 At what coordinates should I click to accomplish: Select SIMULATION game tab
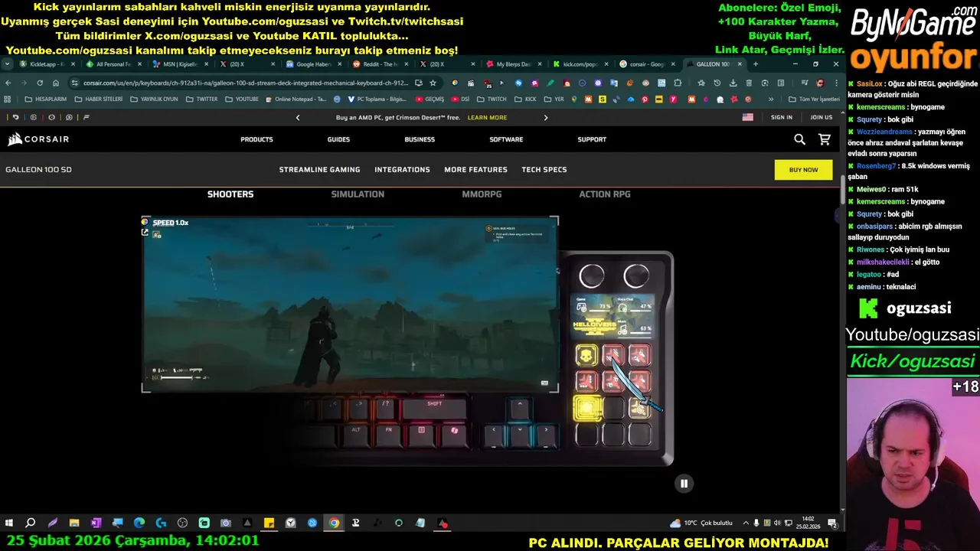click(358, 194)
